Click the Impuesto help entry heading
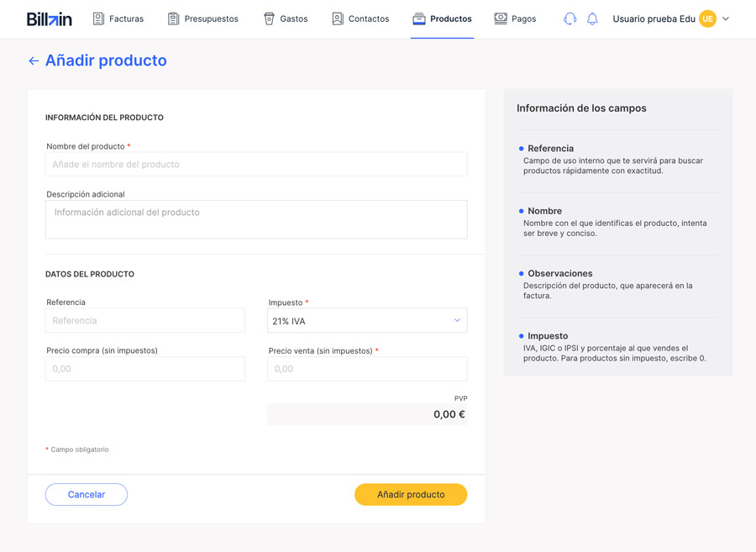This screenshot has width=756, height=552. (548, 335)
